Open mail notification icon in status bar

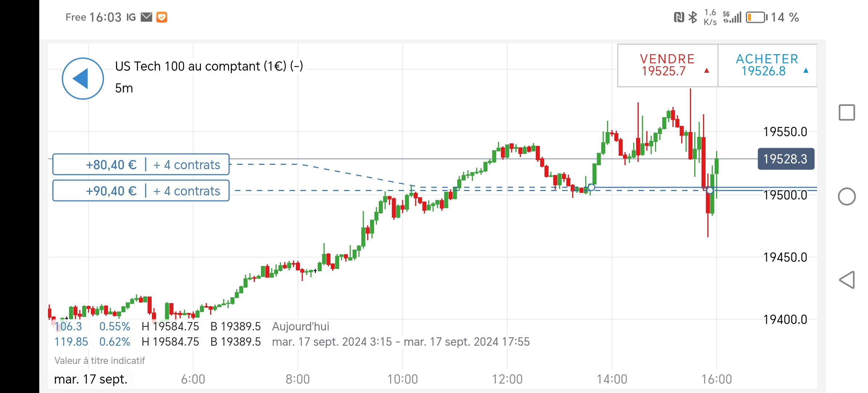pyautogui.click(x=146, y=17)
